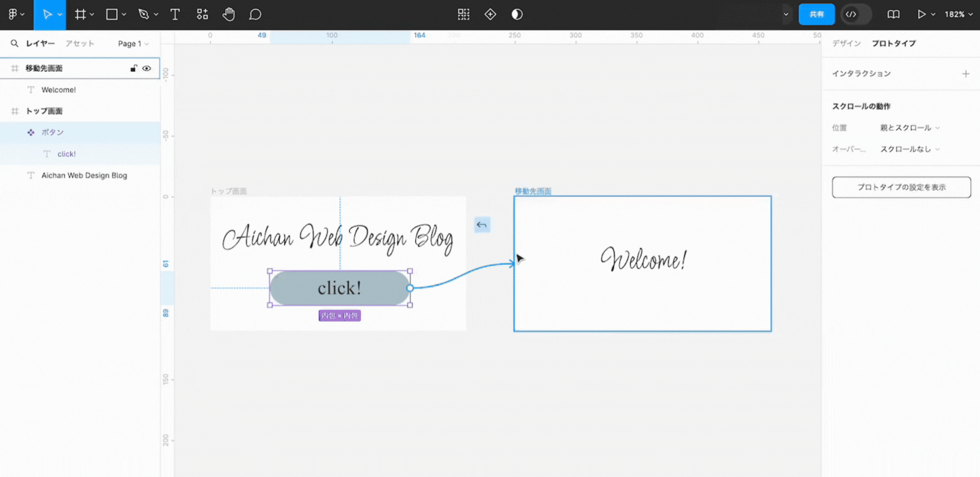Image resolution: width=980 pixels, height=477 pixels.
Task: Toggle Dev Mode switch
Action: pos(856,14)
